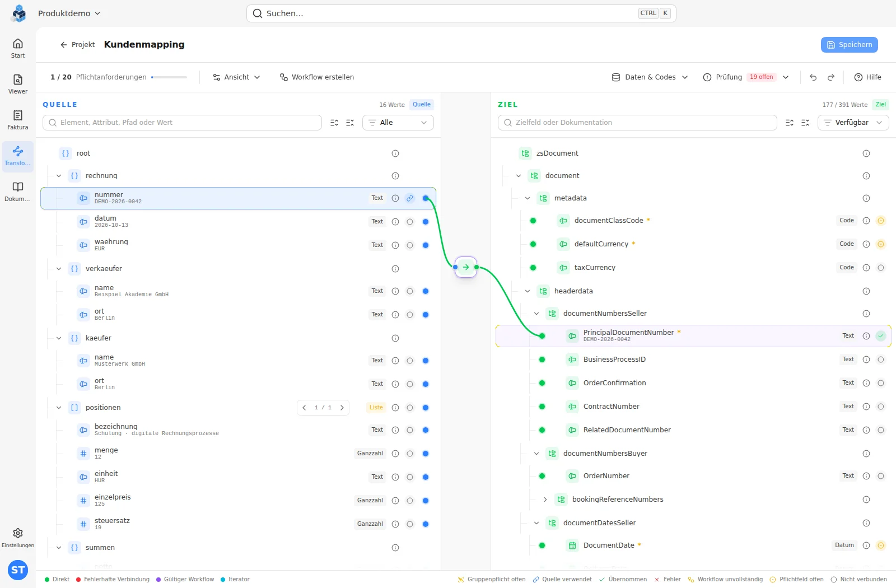Show info for PrincipalDocumentNumber field
This screenshot has width=896, height=588.
[866, 336]
